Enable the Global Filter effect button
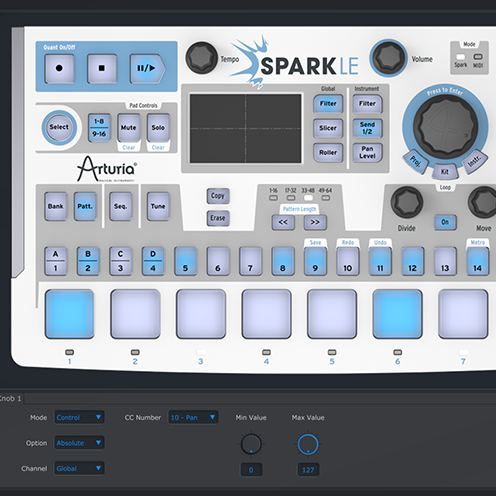 tap(328, 104)
